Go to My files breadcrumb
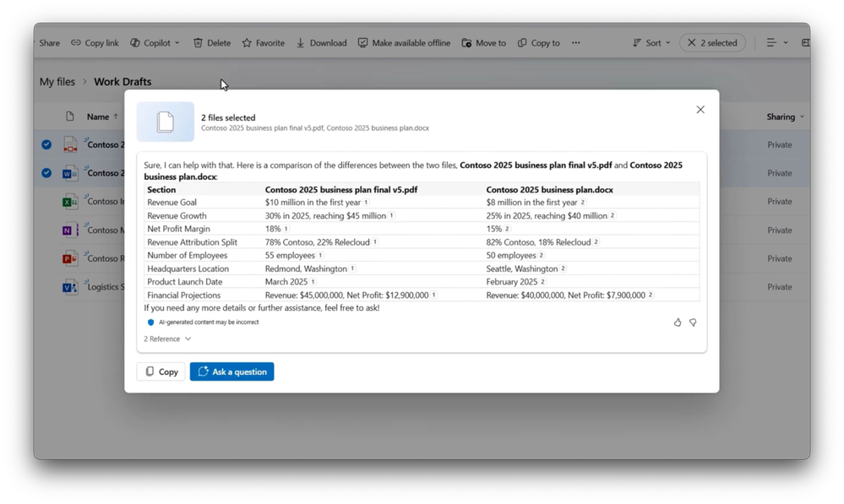This screenshot has width=844, height=504. point(57,82)
